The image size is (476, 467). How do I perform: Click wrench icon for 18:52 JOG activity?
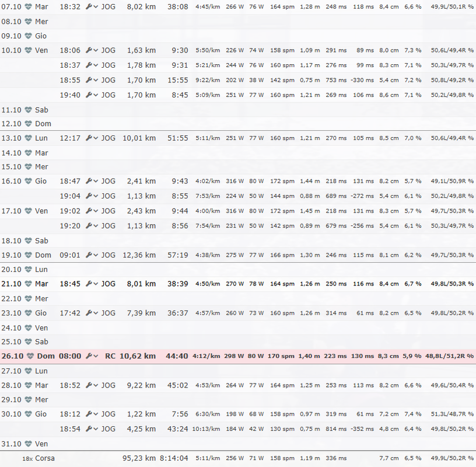tap(89, 385)
